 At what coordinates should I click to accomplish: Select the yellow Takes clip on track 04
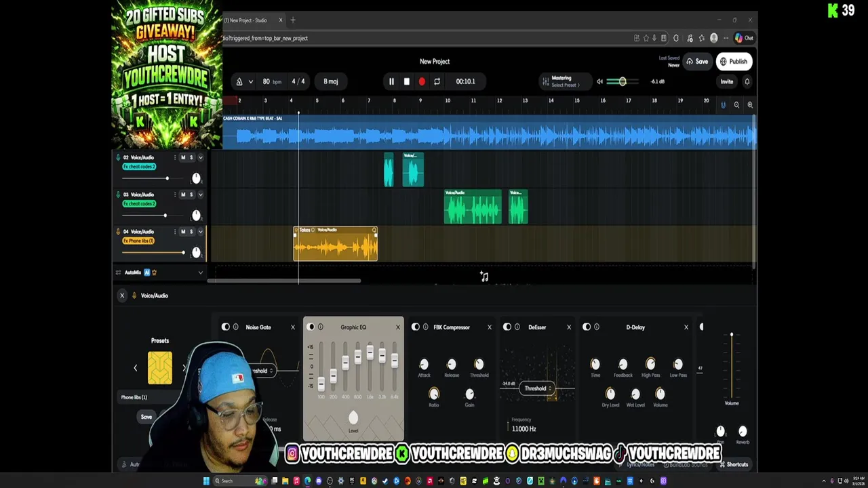(x=336, y=244)
